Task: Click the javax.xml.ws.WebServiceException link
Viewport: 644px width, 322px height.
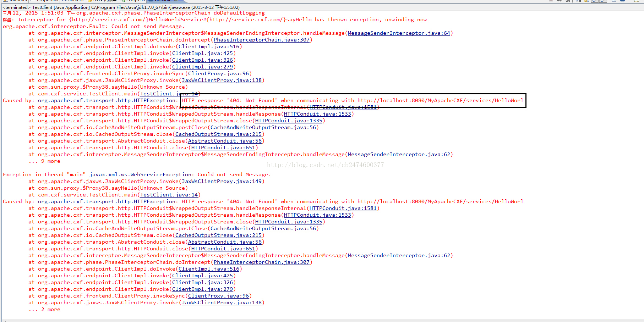Action: pos(140,174)
